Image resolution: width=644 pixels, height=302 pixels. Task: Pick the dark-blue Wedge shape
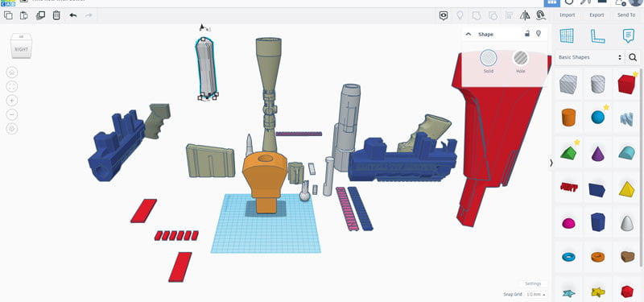pos(597,189)
